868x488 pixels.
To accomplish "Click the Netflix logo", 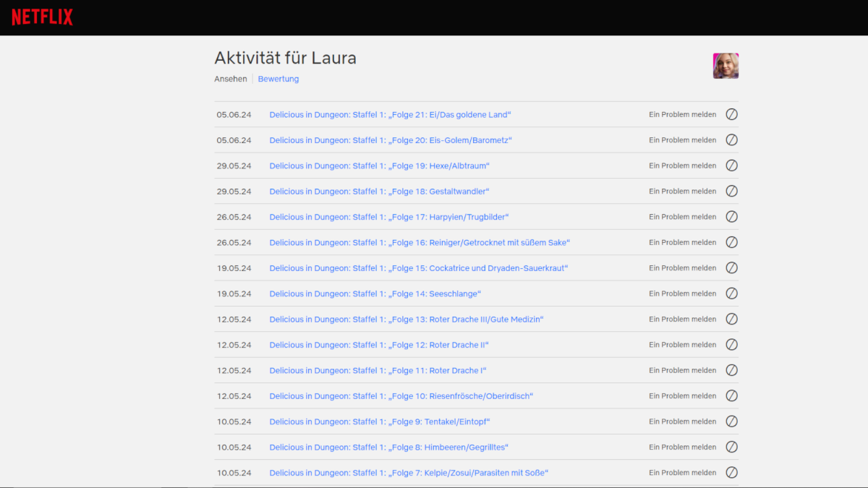I will [42, 17].
